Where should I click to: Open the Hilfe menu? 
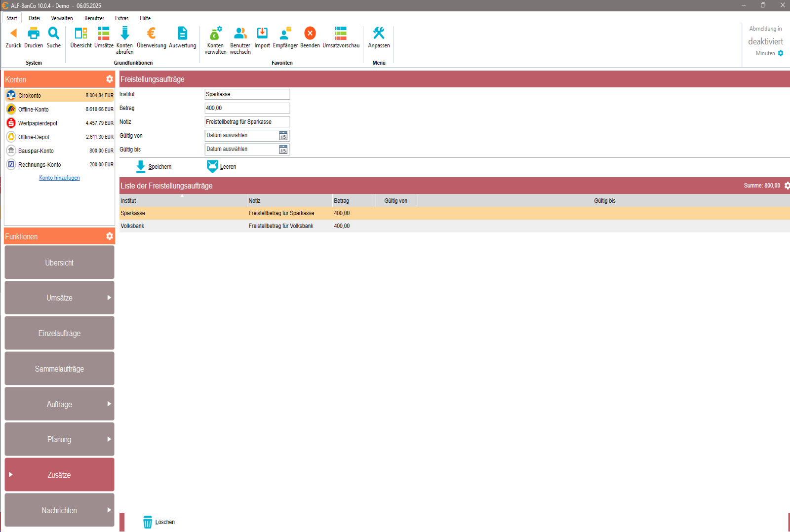point(145,18)
